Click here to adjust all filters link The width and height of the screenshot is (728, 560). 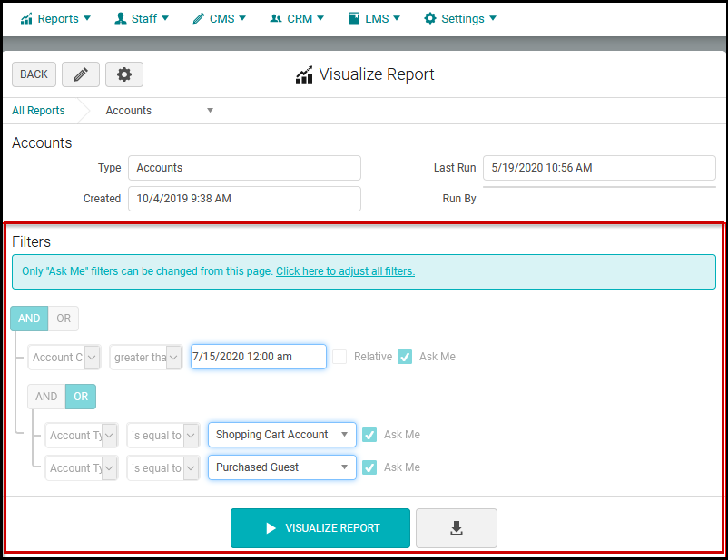click(346, 271)
